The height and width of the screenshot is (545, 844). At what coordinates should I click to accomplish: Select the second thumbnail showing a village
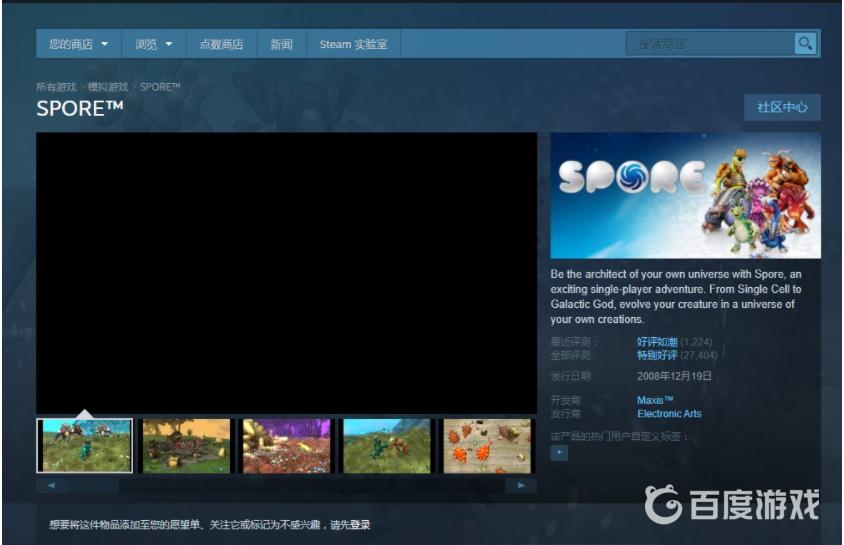[186, 446]
